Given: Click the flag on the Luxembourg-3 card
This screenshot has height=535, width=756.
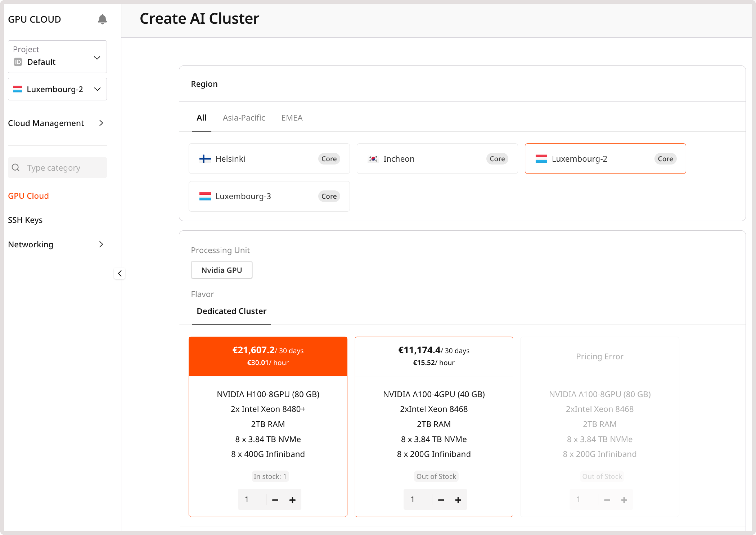Looking at the screenshot, I should pos(205,196).
